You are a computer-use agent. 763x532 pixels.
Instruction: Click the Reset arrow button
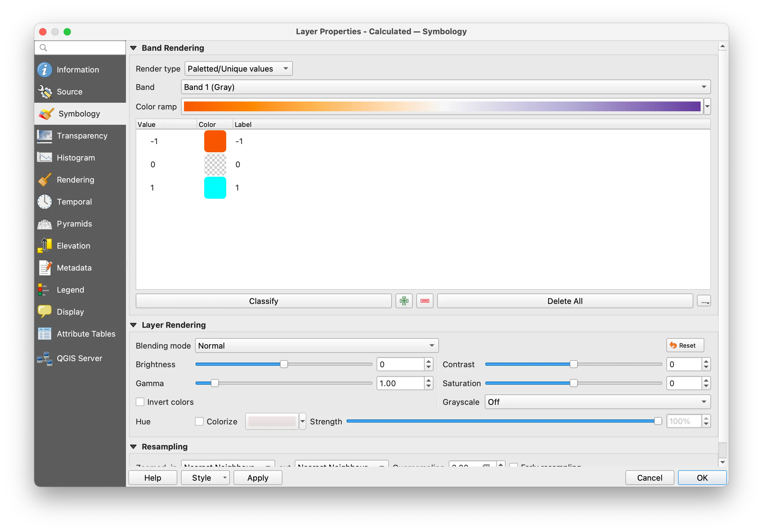[685, 345]
